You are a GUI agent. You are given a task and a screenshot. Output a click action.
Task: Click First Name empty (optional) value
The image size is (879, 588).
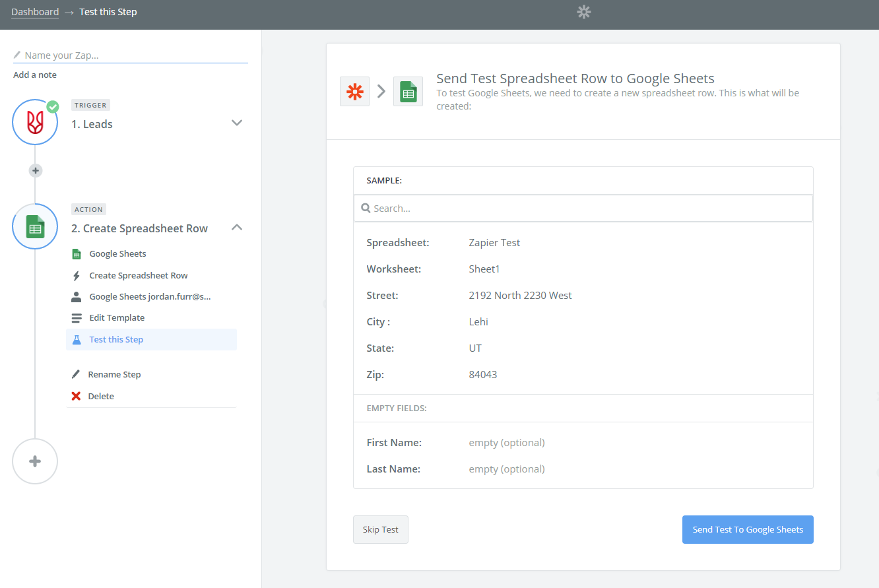pos(507,443)
